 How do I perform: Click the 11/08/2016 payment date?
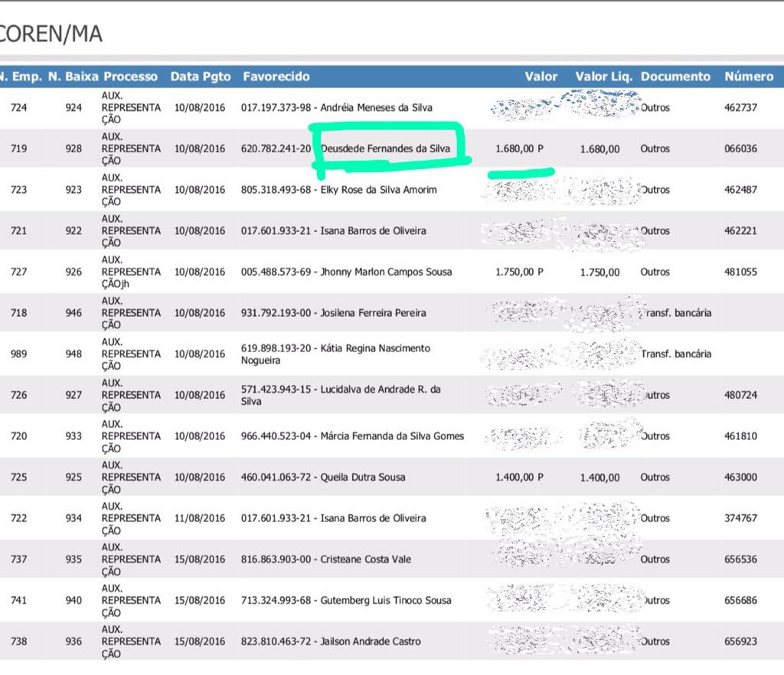[200, 519]
